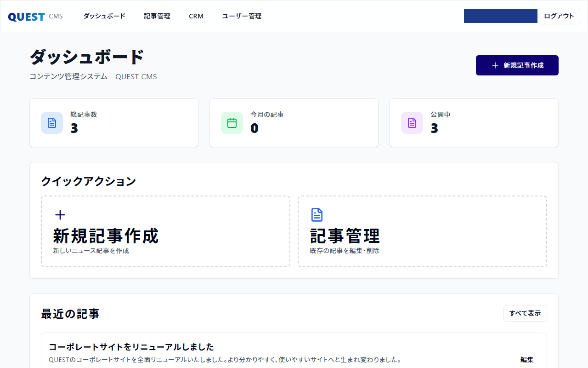Viewport: 588px width, 368px height.
Task: Click the plus icon on the 新規記事作成 header button
Action: click(495, 65)
